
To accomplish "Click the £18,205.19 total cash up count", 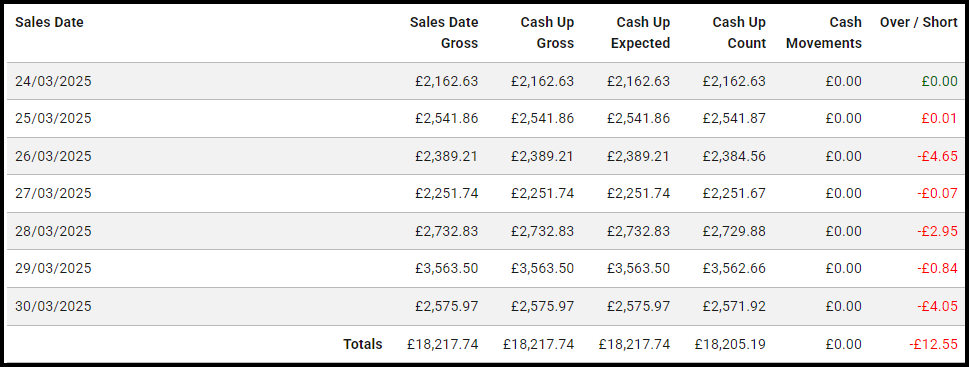I will 730,344.
